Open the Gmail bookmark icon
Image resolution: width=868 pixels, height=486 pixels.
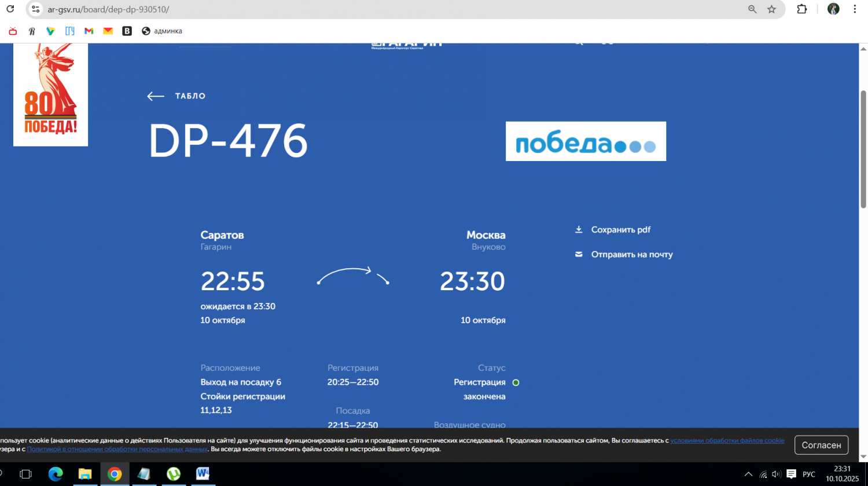(x=89, y=31)
